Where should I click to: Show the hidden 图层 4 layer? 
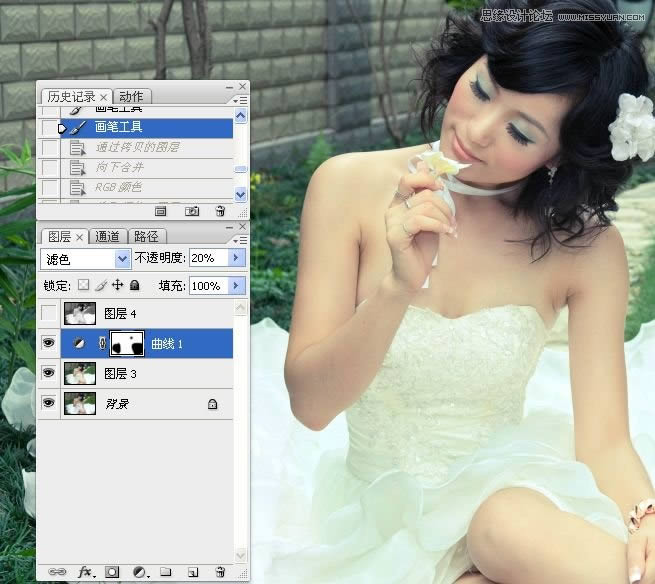click(x=49, y=314)
